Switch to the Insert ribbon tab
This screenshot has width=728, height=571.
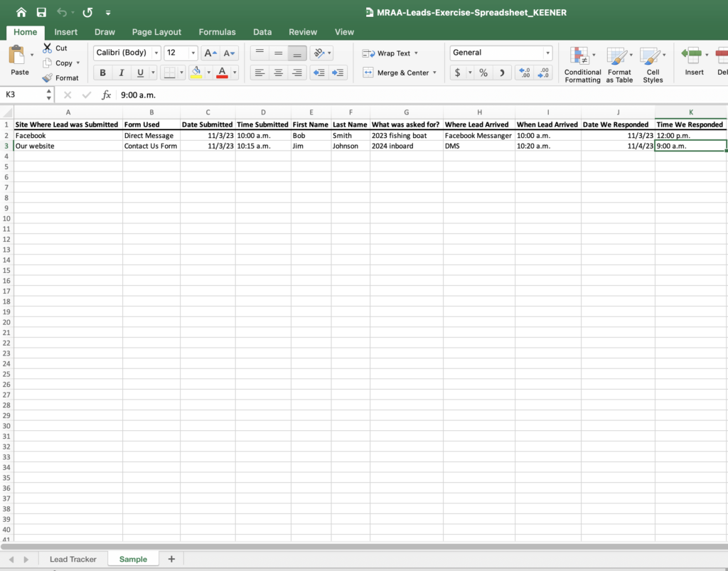point(66,32)
